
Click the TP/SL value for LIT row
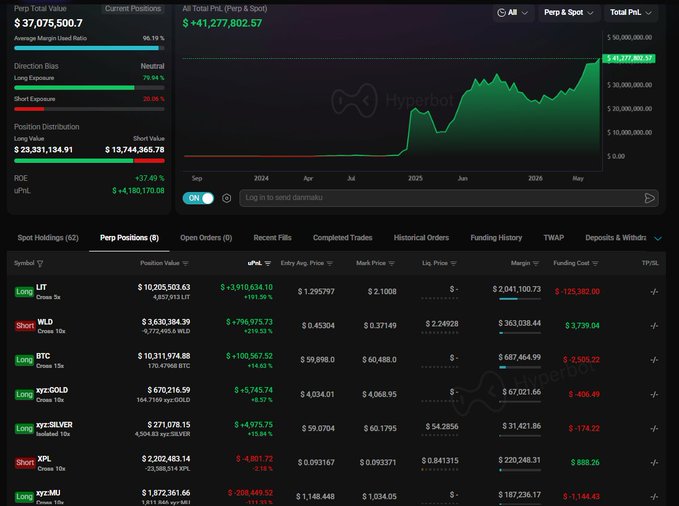(654, 292)
